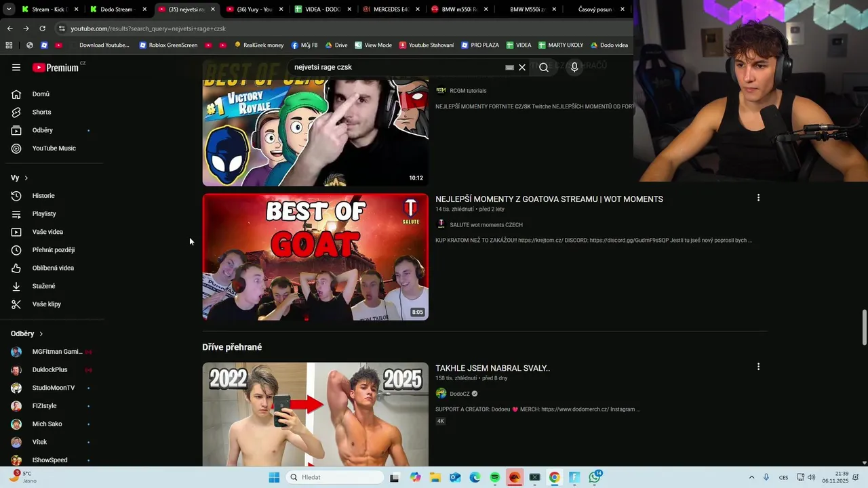Screen dimensions: 868x488
Task: Reload the page in the browser
Action: [42, 28]
